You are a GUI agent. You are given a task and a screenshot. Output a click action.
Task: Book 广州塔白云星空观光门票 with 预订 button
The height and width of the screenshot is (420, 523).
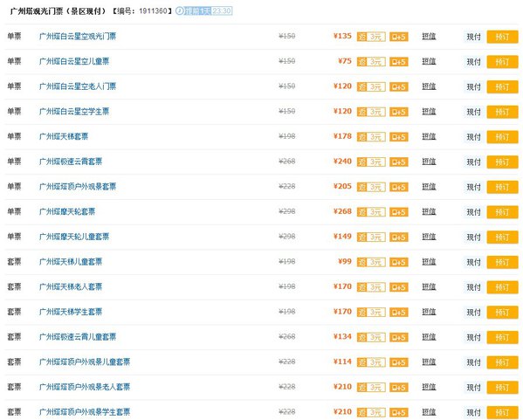coord(502,37)
